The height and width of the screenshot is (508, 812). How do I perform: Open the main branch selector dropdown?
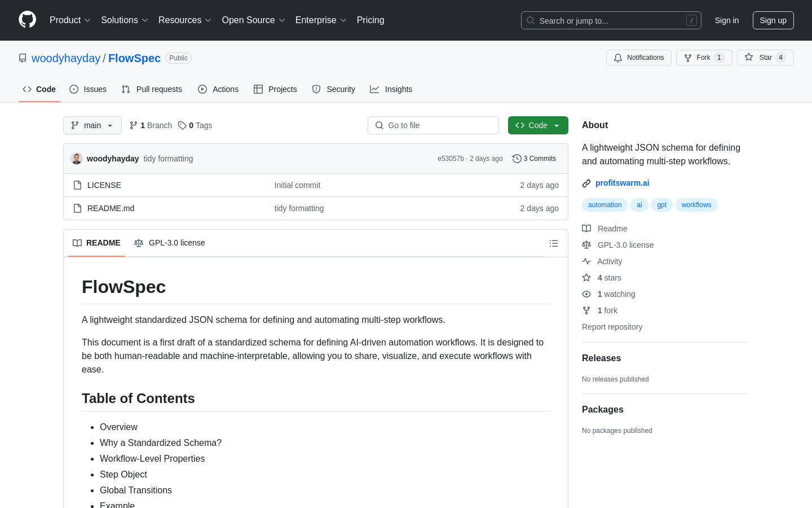[92, 125]
